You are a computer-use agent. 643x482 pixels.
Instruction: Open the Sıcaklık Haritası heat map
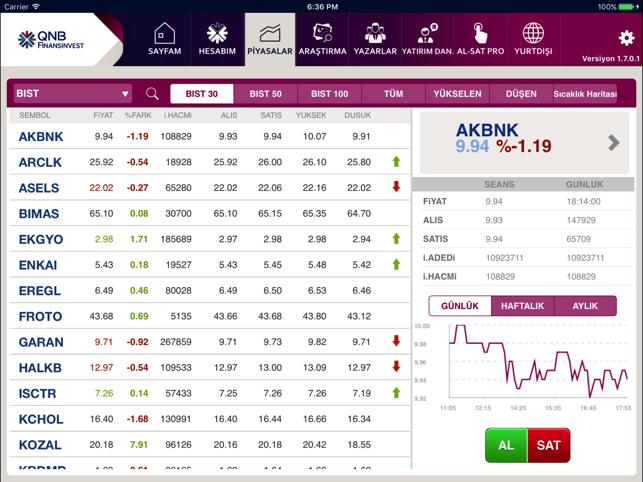pos(585,94)
